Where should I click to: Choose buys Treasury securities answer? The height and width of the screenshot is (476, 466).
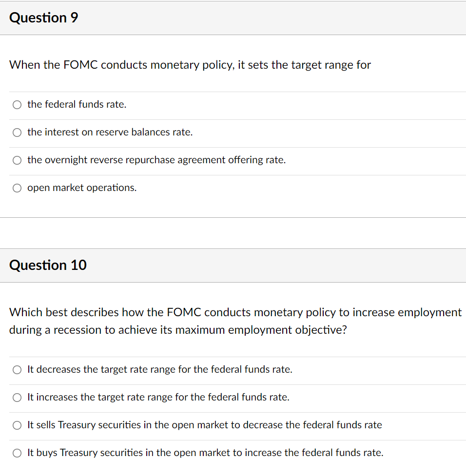click(x=17, y=453)
